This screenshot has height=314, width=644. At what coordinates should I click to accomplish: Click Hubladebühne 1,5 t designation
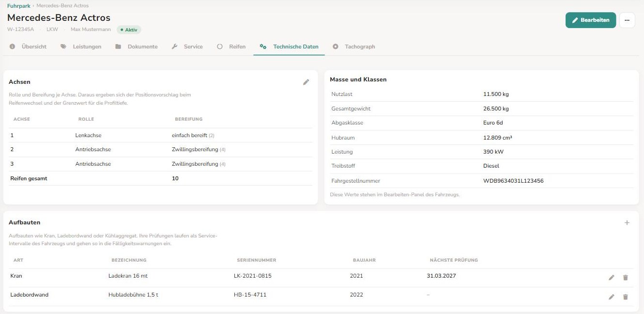coord(133,295)
